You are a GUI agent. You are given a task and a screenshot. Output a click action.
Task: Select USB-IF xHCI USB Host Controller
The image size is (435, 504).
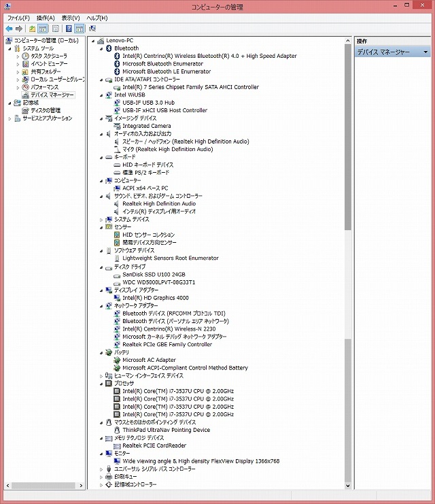point(164,110)
